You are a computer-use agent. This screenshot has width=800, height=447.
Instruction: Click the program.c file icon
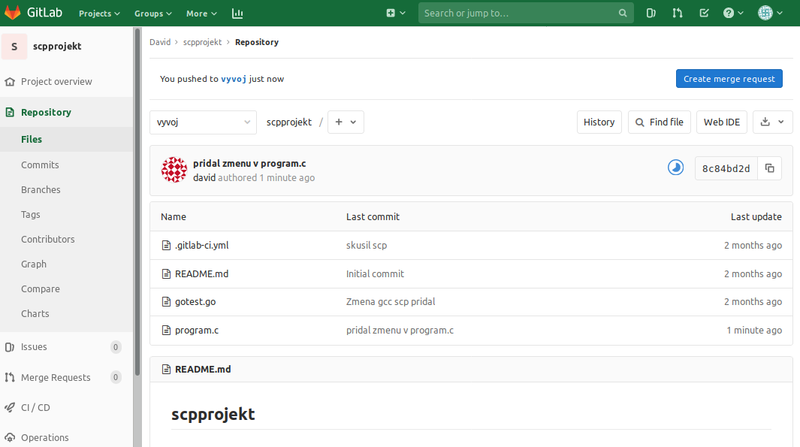[x=166, y=330]
